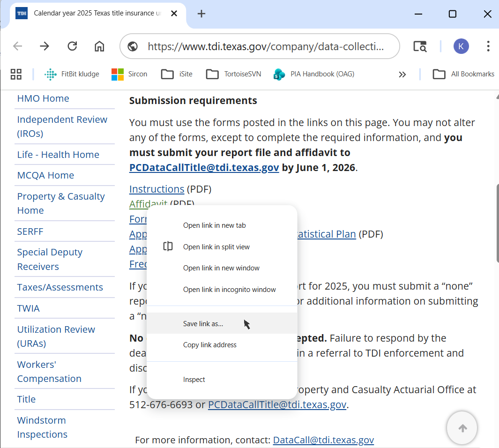Open the tab search icon beside address bar
Screen dimensions: 499x448
click(420, 46)
